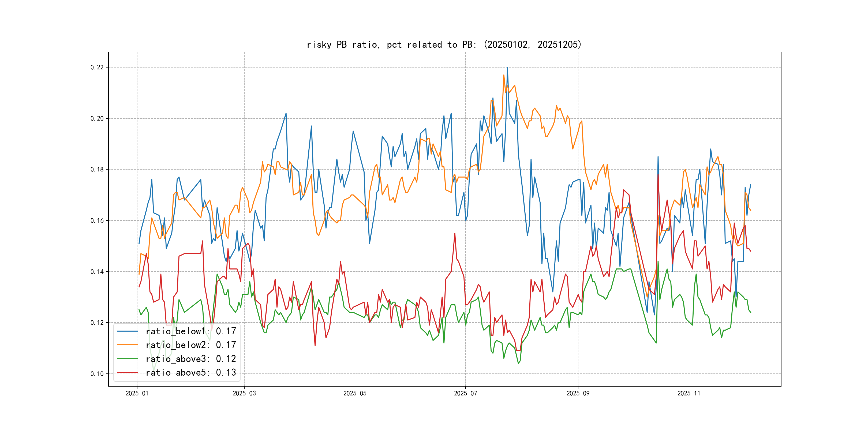Click blue line swatch in legend
This screenshot has width=868, height=434.
tap(127, 331)
